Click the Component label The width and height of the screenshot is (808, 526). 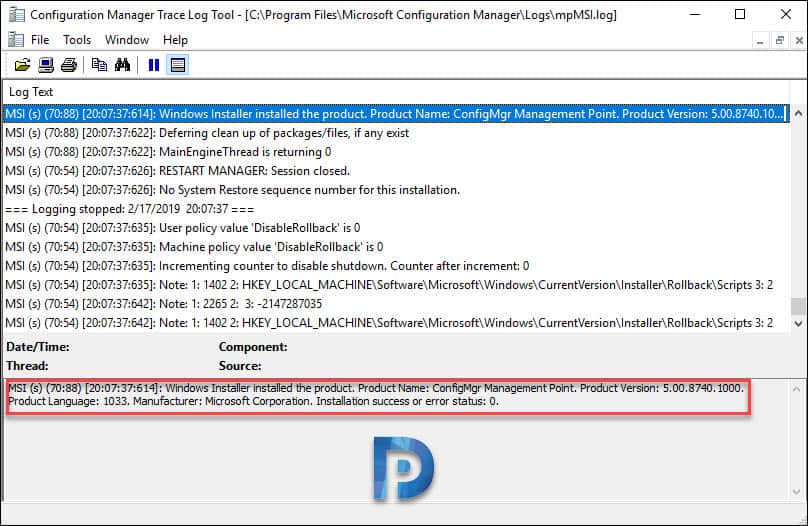(253, 347)
